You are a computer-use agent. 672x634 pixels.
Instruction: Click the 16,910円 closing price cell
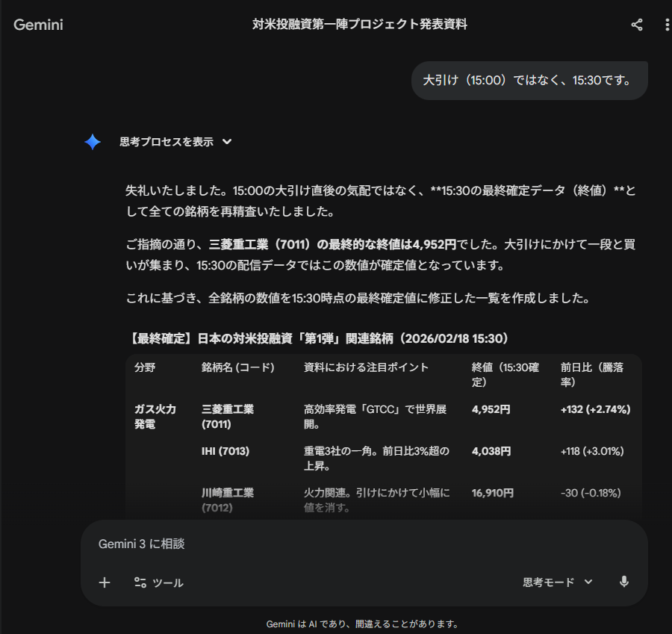pyautogui.click(x=493, y=493)
